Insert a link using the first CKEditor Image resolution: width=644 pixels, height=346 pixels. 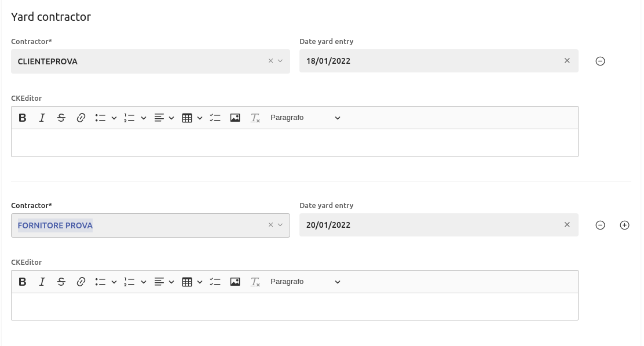(x=81, y=118)
